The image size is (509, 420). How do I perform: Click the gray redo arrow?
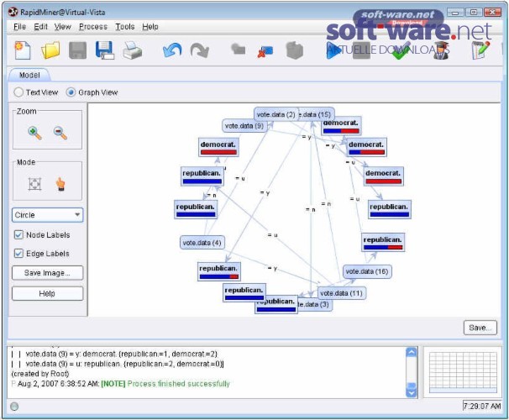199,50
